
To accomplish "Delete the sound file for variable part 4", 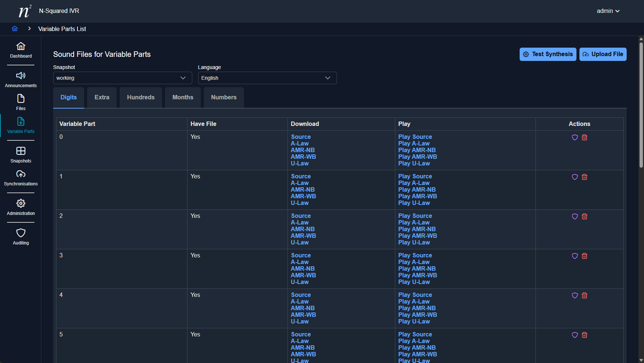I will [x=585, y=295].
